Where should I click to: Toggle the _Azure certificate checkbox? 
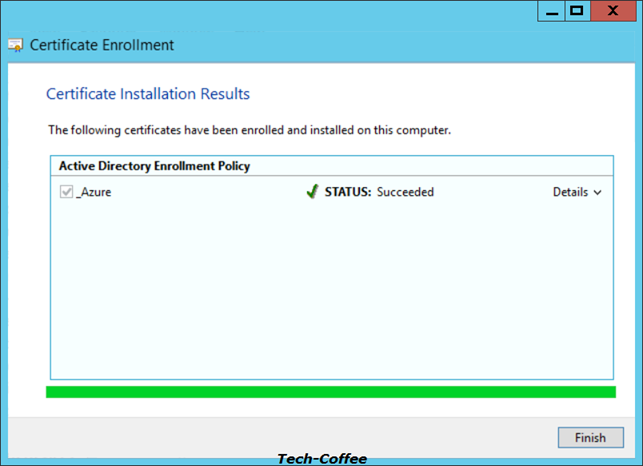(66, 192)
